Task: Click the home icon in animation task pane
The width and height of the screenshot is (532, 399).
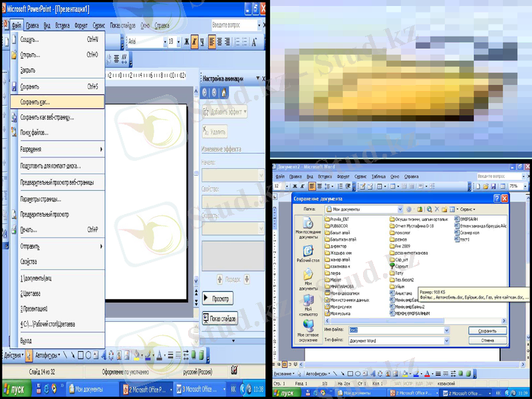Action: 223,93
